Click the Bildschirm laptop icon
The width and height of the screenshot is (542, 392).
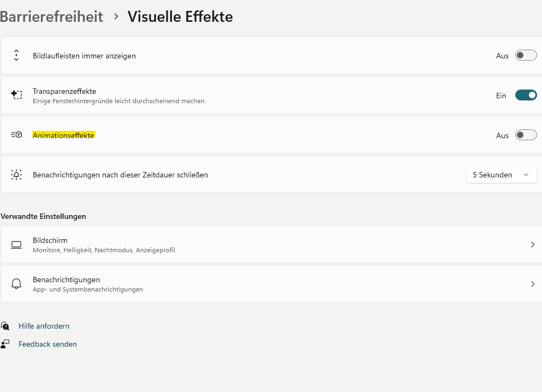pyautogui.click(x=16, y=245)
